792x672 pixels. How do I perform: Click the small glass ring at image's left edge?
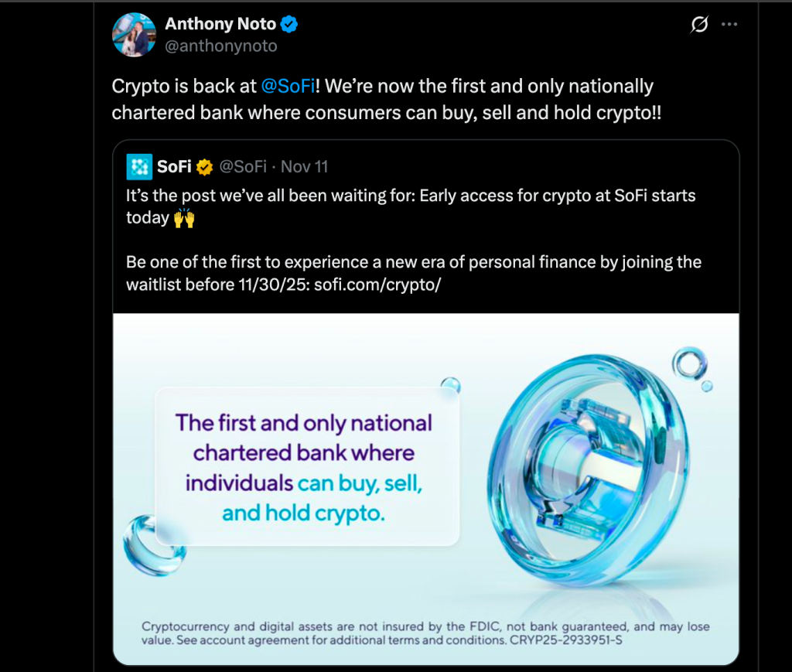145,545
